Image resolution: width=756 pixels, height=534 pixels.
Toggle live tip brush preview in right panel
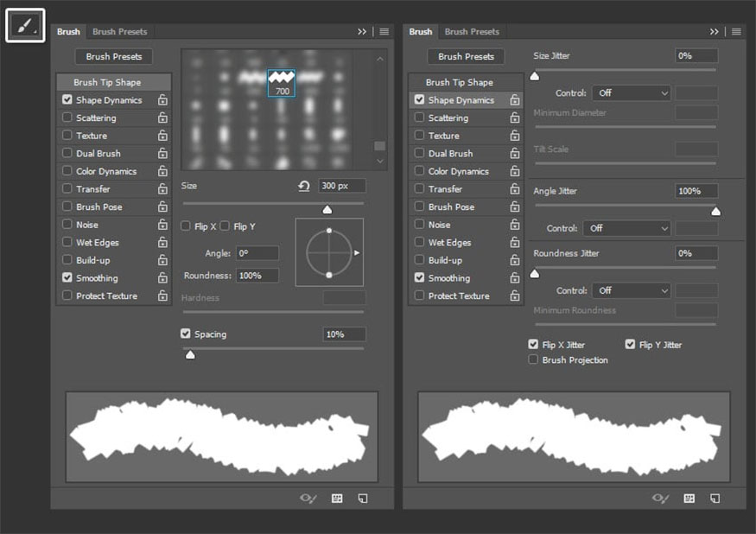pyautogui.click(x=661, y=499)
